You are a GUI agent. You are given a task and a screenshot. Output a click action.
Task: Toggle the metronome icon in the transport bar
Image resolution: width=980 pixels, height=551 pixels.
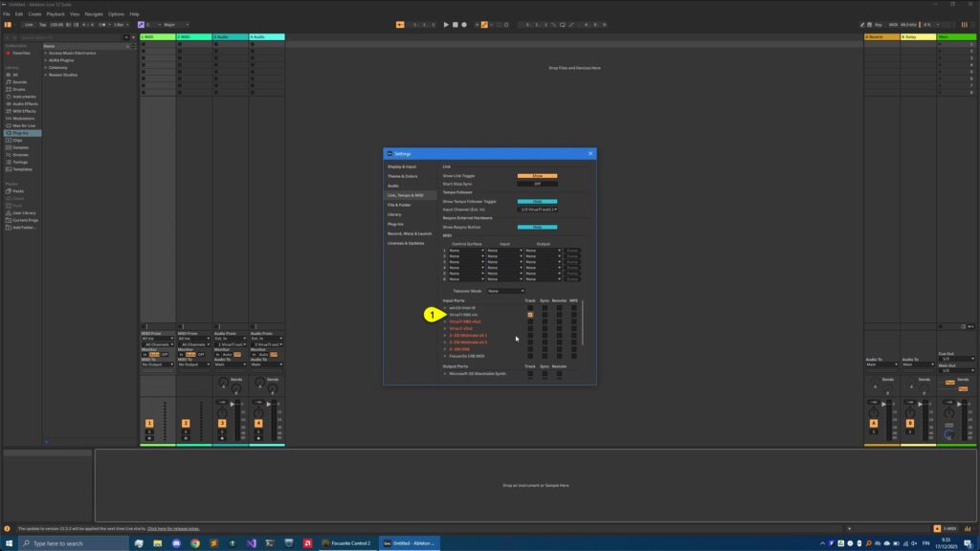(x=400, y=22)
